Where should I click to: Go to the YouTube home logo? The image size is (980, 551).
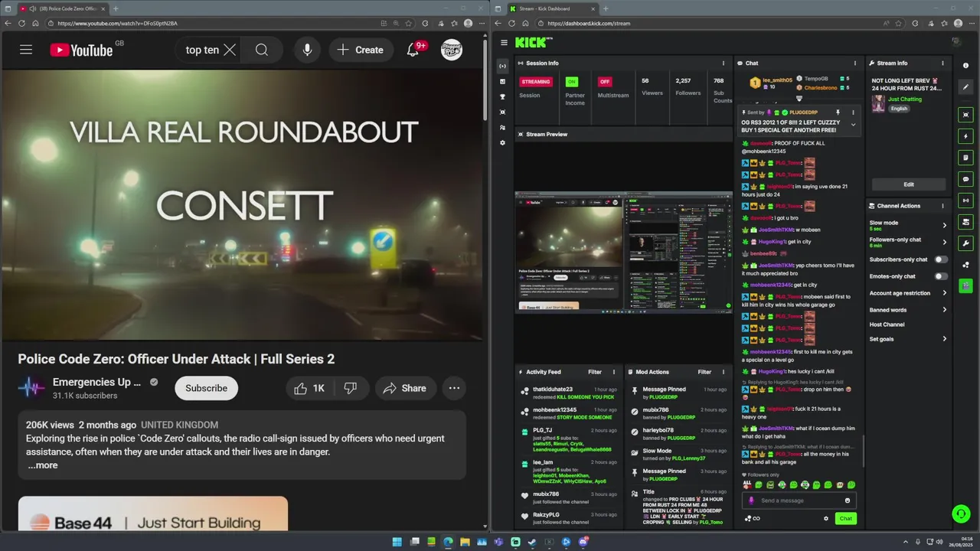click(x=81, y=50)
